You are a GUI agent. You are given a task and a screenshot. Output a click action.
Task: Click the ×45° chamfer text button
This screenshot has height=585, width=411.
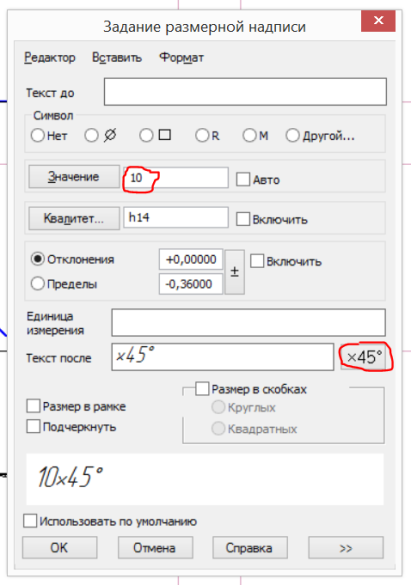coord(363,357)
